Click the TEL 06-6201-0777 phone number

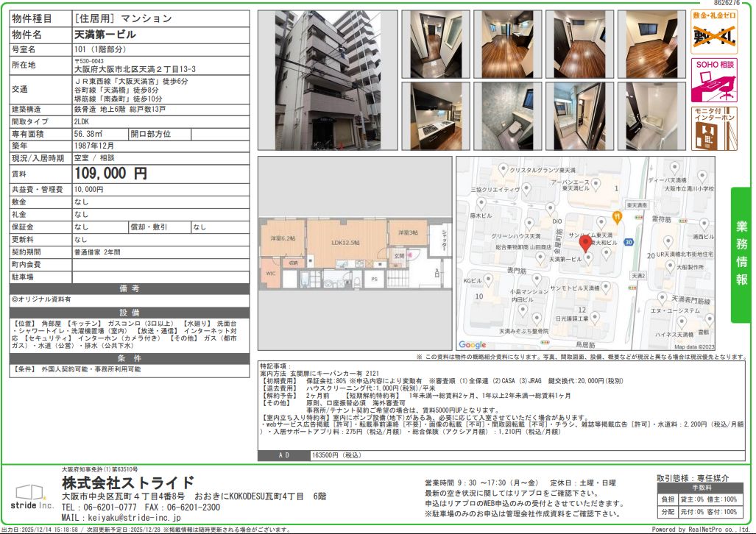pos(99,508)
